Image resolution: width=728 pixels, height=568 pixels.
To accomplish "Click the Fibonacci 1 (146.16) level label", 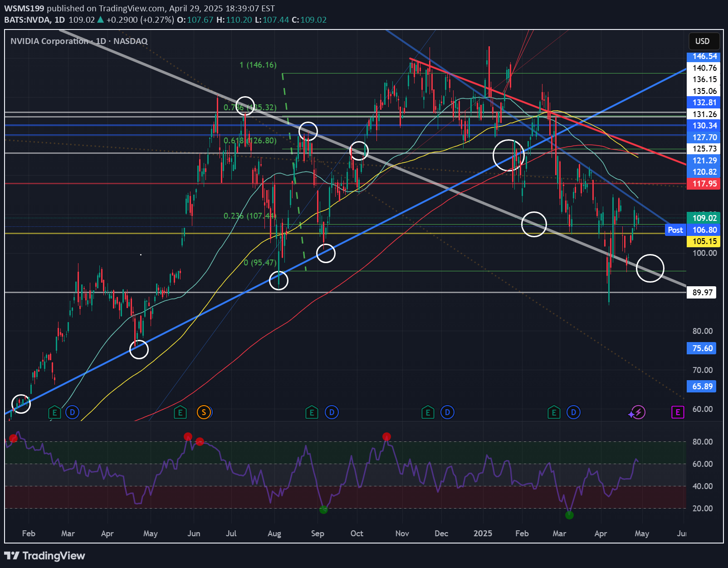I will 258,65.
